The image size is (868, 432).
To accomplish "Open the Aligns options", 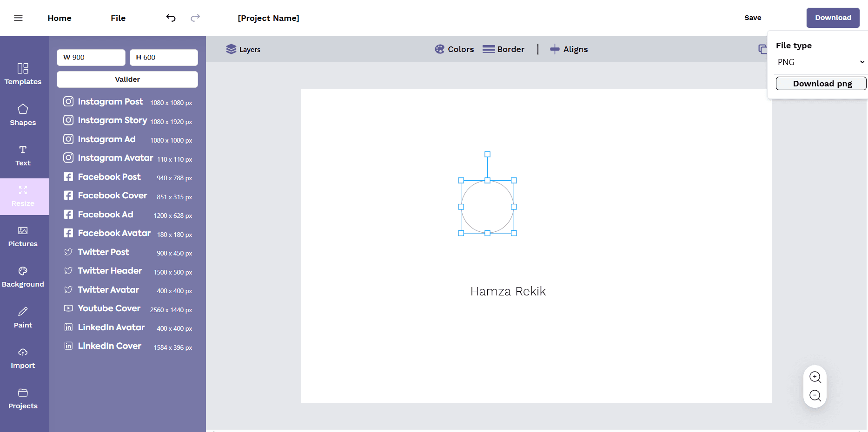I will 569,49.
